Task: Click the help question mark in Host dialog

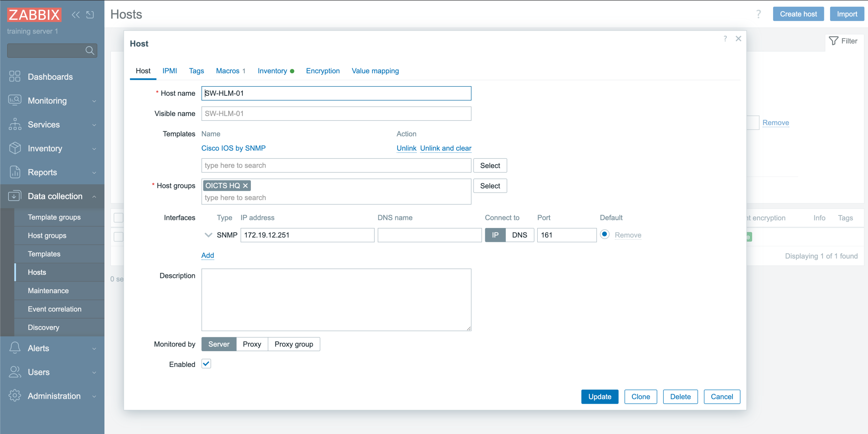Action: pyautogui.click(x=725, y=39)
